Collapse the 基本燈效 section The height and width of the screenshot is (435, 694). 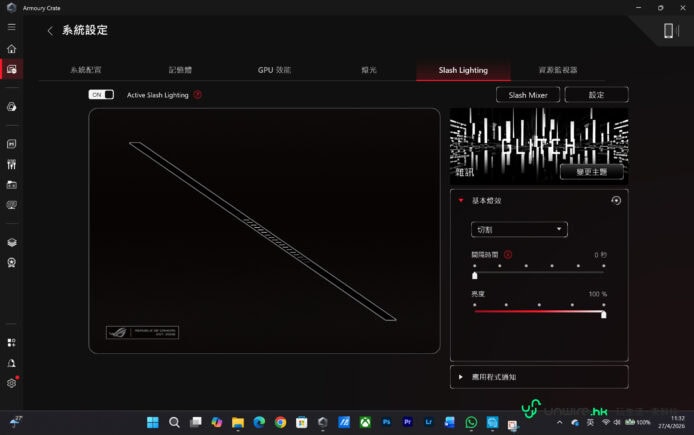point(461,200)
